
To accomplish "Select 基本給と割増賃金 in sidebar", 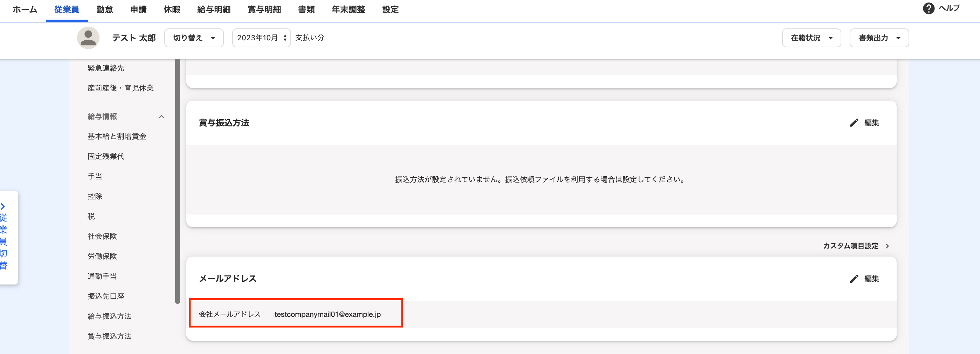I will point(117,136).
